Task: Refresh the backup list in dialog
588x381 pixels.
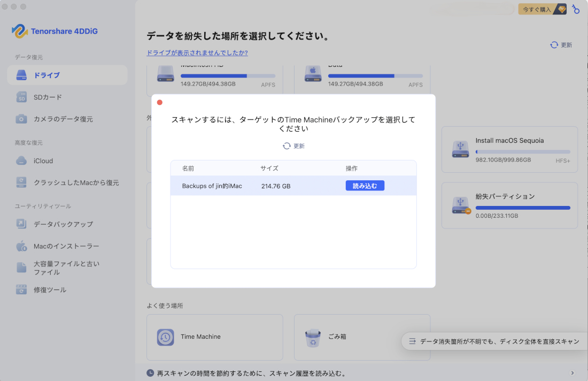Action: 294,145
